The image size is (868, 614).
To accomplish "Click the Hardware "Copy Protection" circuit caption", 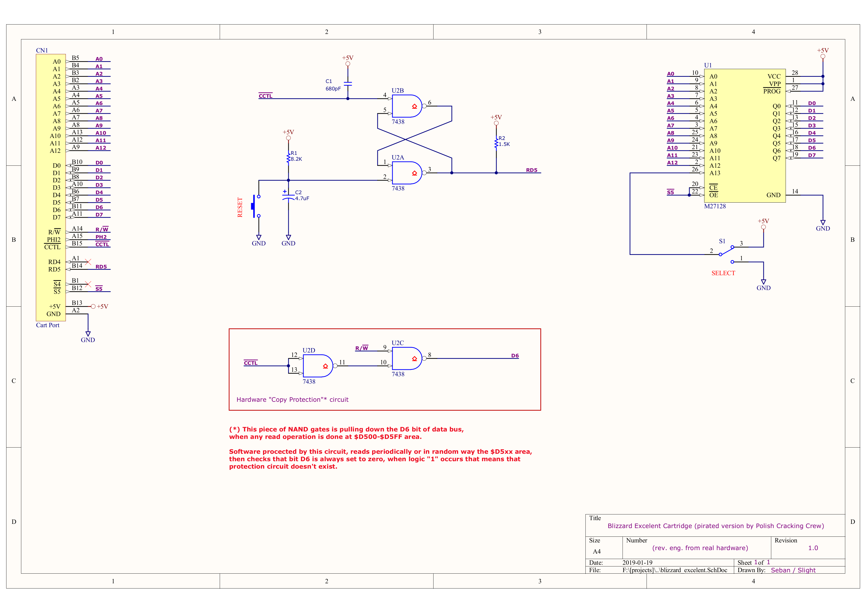I will tap(292, 400).
